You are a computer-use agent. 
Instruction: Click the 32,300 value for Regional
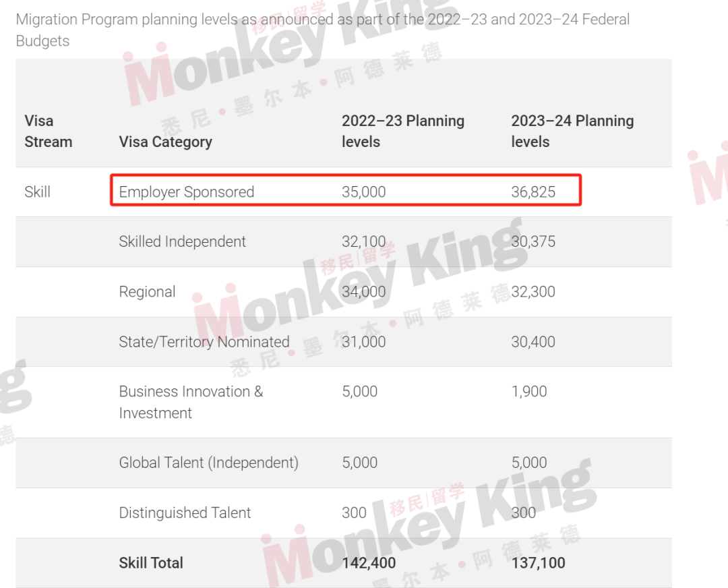(533, 292)
